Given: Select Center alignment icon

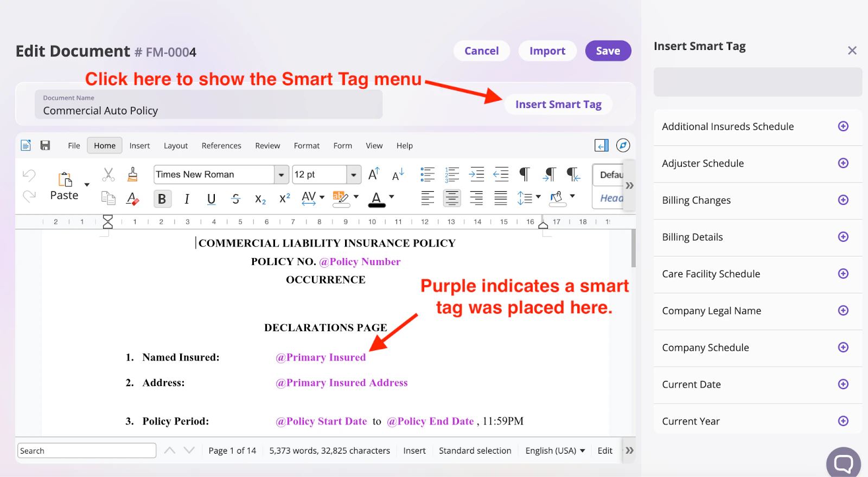Looking at the screenshot, I should point(452,198).
